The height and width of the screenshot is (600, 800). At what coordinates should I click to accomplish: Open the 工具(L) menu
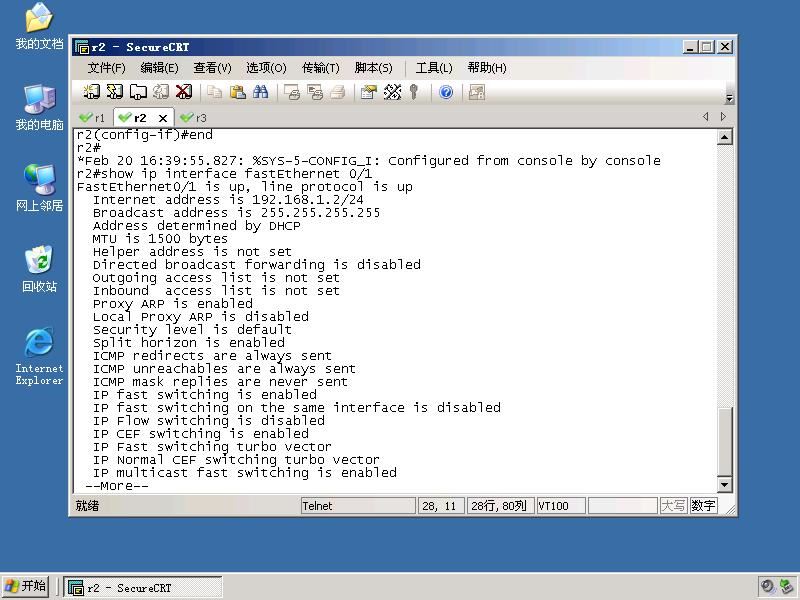pos(434,68)
